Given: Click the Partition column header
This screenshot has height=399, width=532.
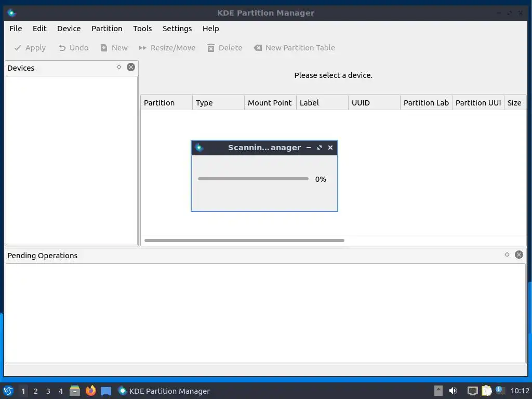Looking at the screenshot, I should coord(167,103).
